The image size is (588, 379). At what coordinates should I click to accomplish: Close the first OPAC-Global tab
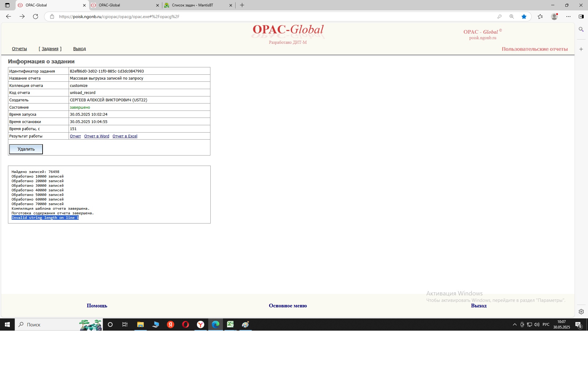85,5
